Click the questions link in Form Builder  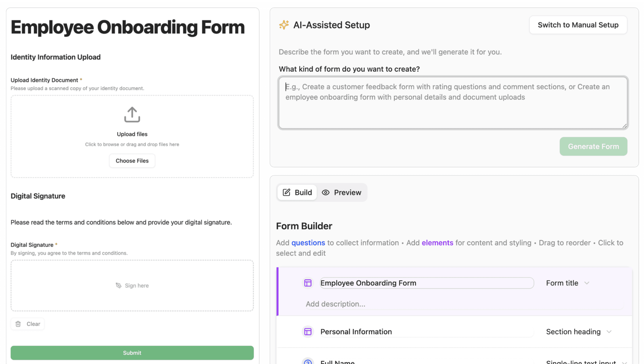308,243
